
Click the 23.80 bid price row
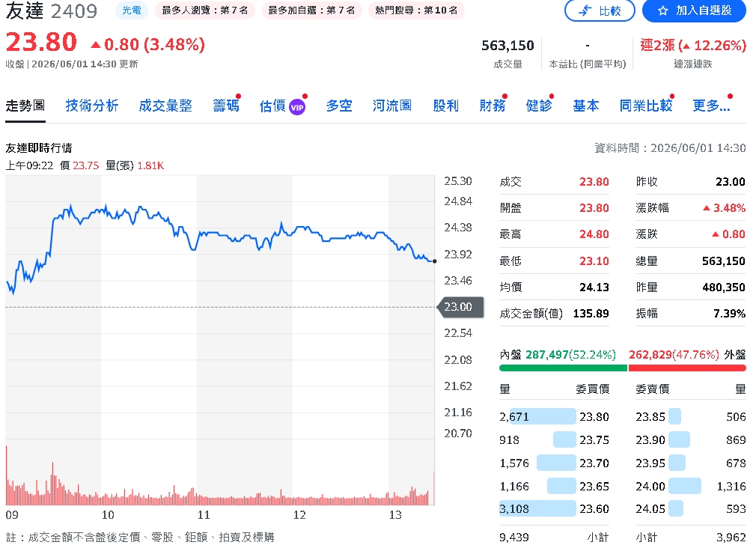point(555,417)
